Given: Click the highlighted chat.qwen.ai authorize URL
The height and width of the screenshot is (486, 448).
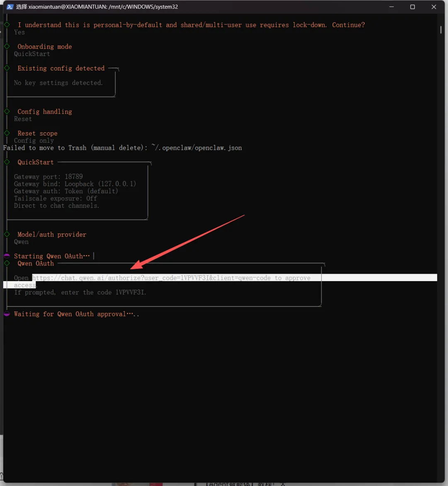Looking at the screenshot, I should (151, 278).
